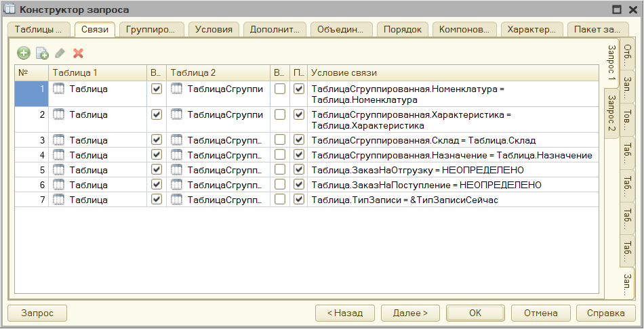Open the vertical Тов... tab
The image size is (644, 329).
[627, 120]
